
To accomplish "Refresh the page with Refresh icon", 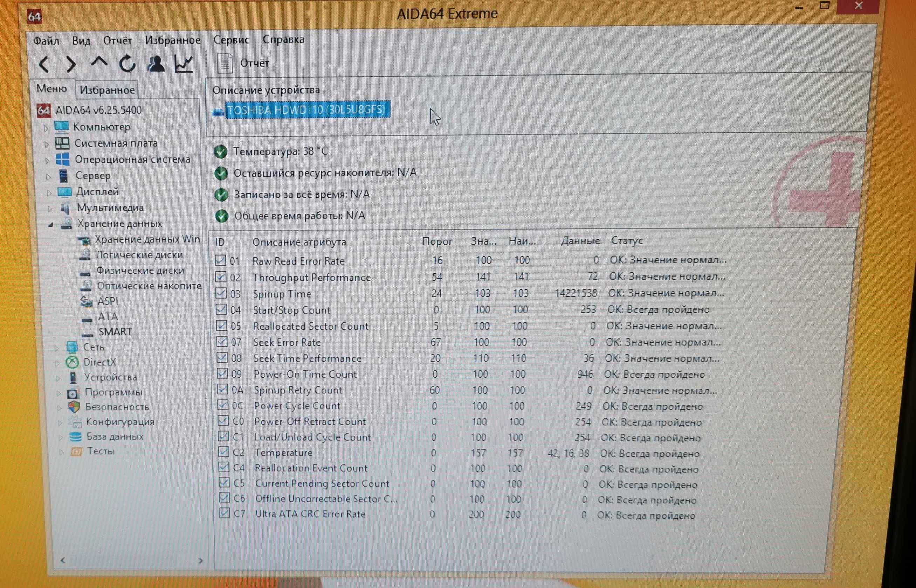I will tap(127, 63).
